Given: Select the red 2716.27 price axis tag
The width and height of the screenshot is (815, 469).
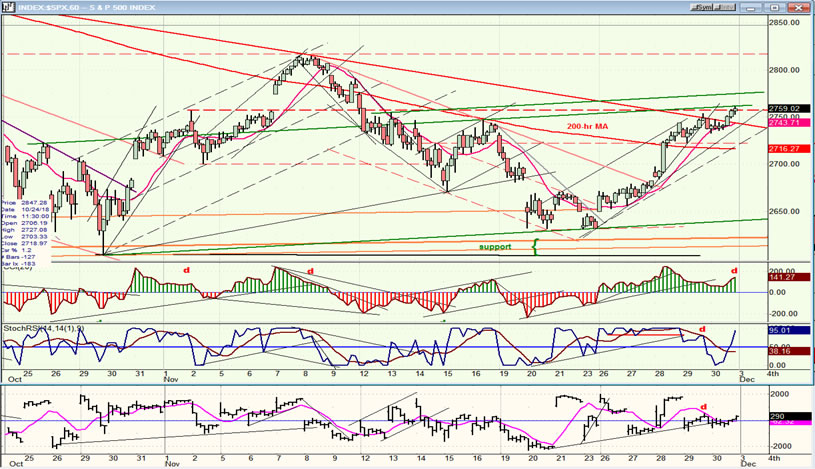Looking at the screenshot, I should pyautogui.click(x=788, y=149).
